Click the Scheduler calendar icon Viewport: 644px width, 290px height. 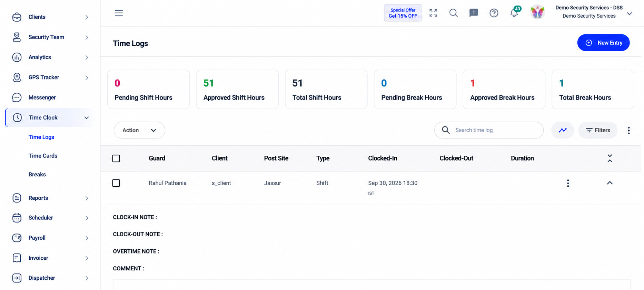click(17, 218)
